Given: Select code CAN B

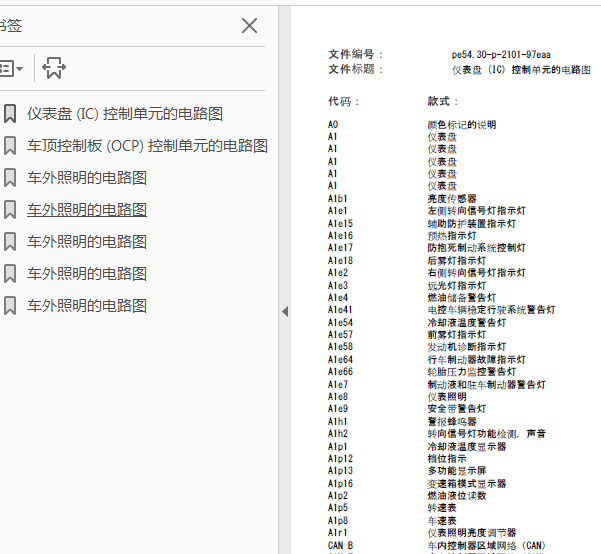Looking at the screenshot, I should (340, 545).
